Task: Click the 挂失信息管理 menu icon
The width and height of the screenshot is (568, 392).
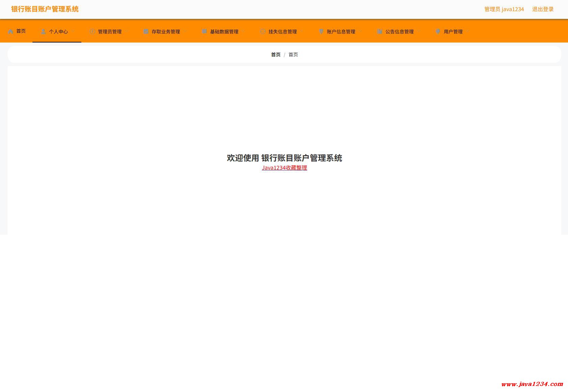Action: pos(263,31)
